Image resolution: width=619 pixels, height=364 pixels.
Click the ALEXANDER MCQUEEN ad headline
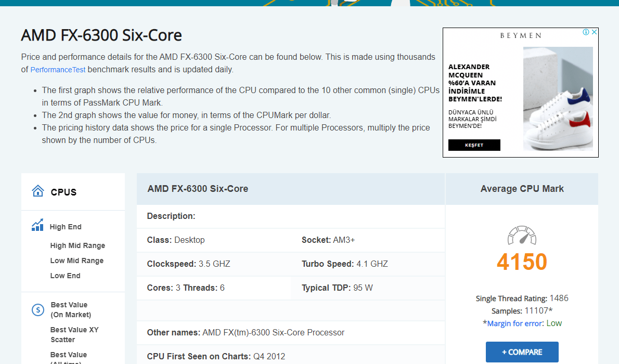475,83
